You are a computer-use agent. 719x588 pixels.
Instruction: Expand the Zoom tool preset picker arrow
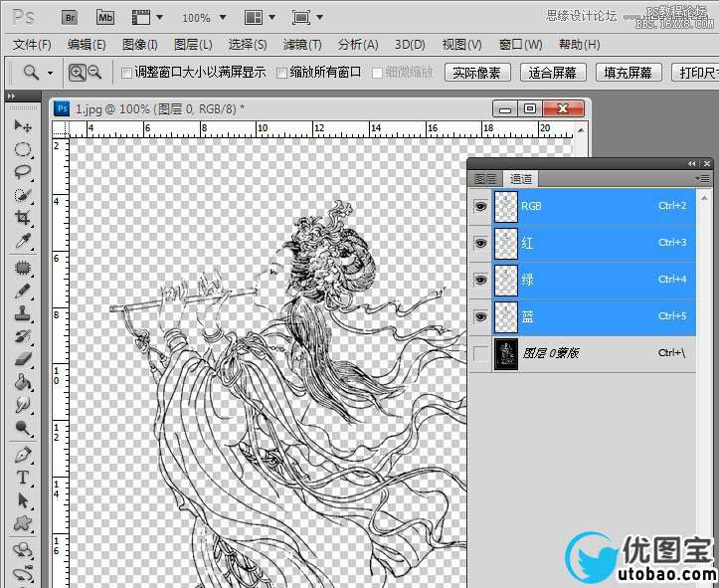[50, 73]
